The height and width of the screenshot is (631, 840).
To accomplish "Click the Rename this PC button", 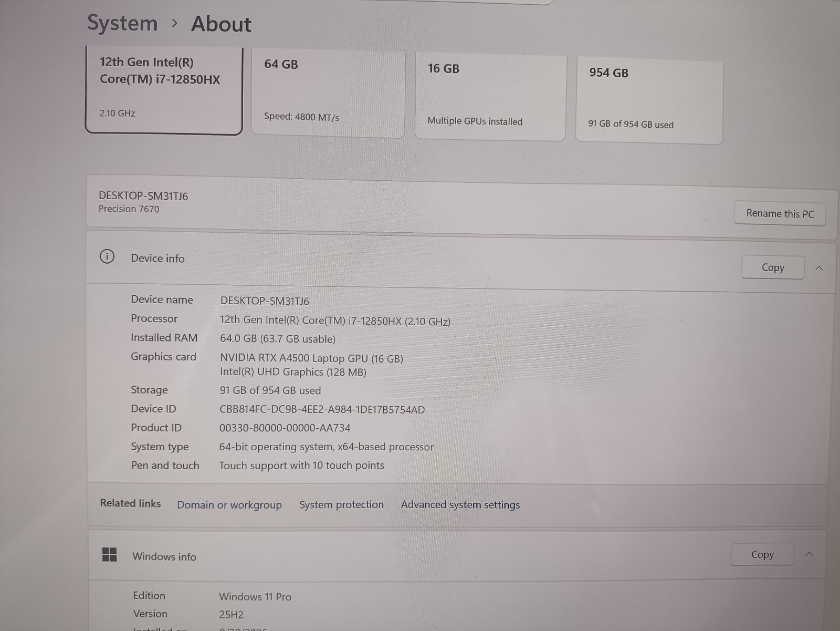I will [780, 214].
